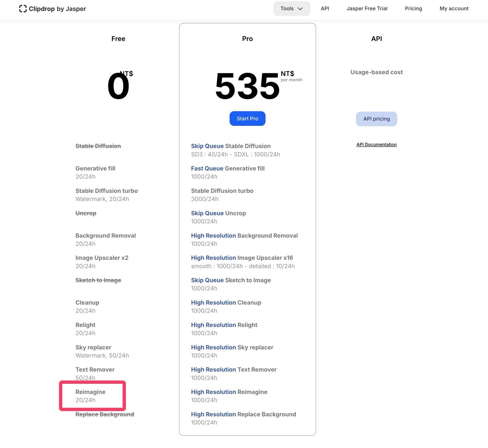Open the API Documentation link
This screenshot has height=448, width=488.
click(x=377, y=145)
